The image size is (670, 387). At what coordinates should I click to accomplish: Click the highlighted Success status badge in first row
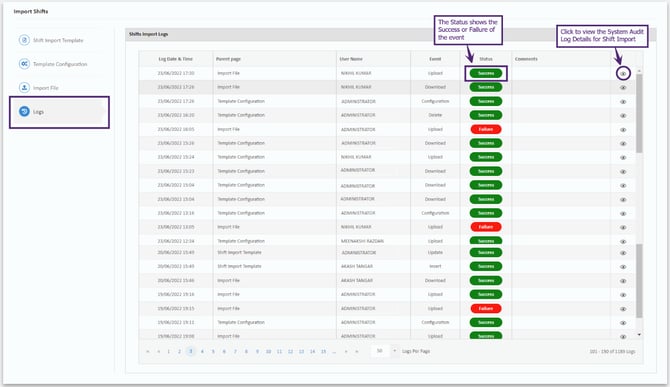(486, 73)
